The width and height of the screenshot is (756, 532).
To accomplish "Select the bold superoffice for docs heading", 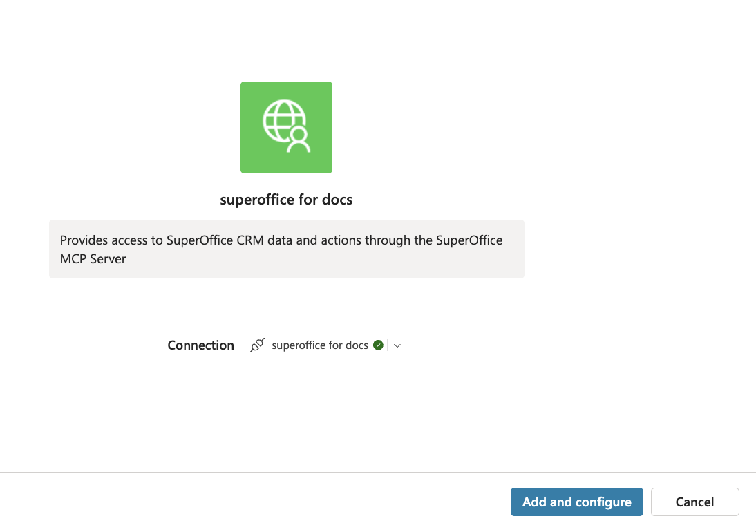I will click(286, 200).
